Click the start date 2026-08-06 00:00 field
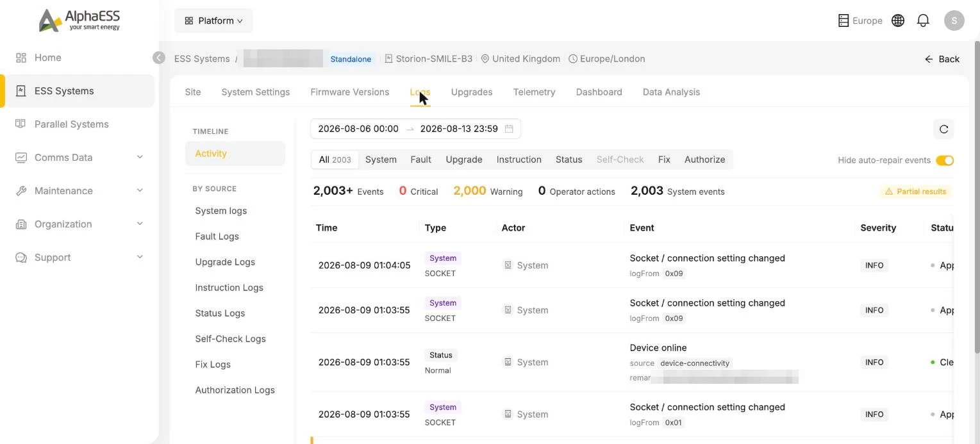The height and width of the screenshot is (444, 980). coord(358,129)
